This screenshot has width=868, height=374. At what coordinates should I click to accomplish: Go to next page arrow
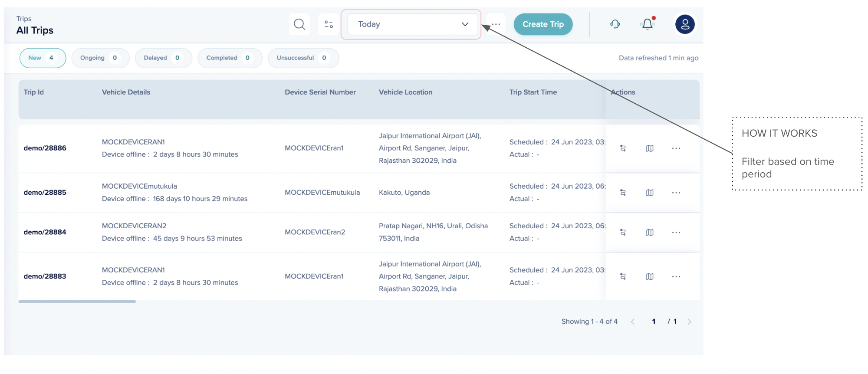(689, 322)
